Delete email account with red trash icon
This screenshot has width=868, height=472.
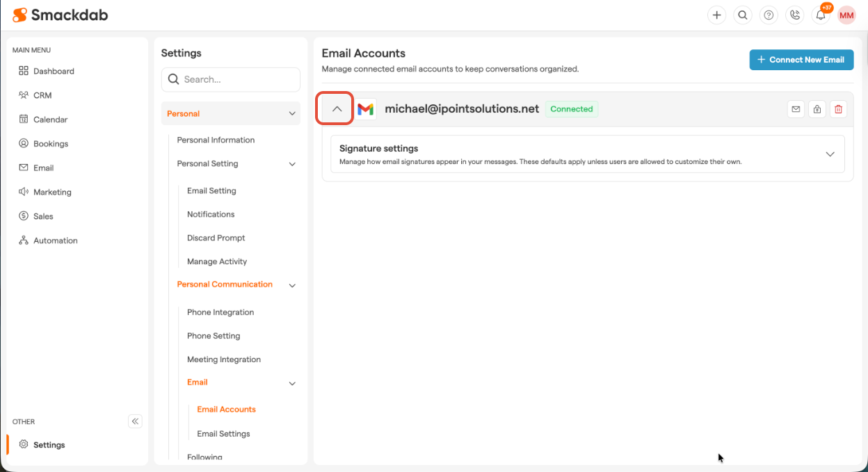point(838,109)
